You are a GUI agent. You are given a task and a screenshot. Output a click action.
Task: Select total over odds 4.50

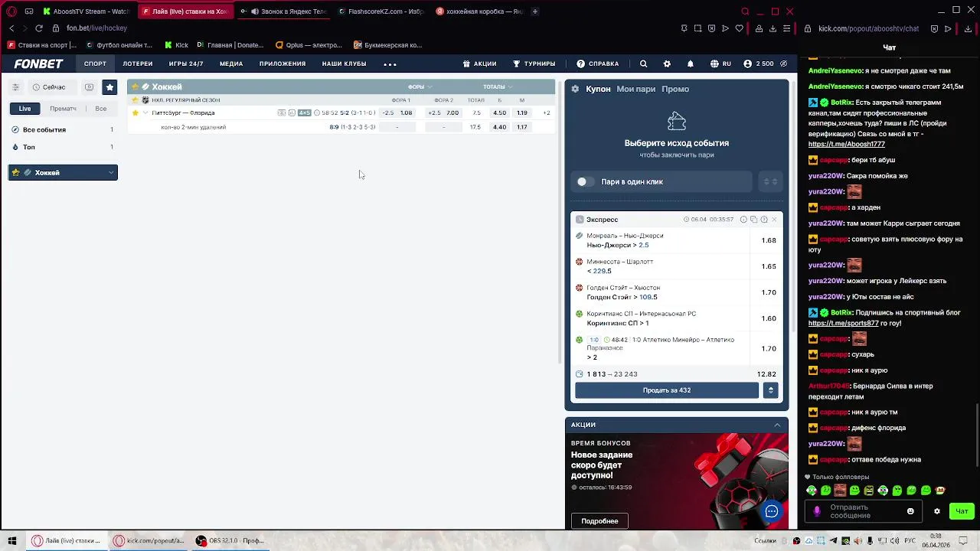[500, 112]
